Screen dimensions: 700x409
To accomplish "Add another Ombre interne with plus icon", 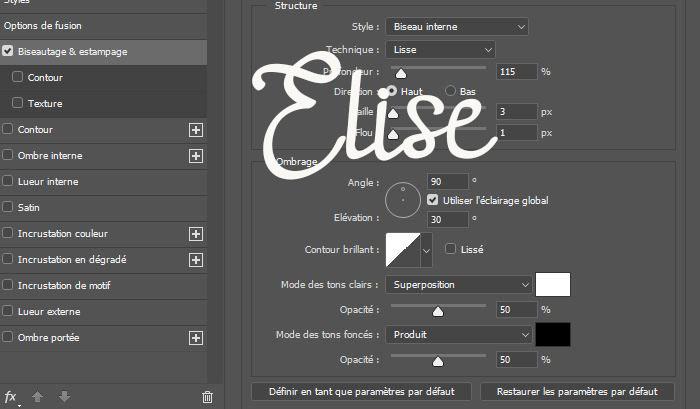I will pos(196,156).
